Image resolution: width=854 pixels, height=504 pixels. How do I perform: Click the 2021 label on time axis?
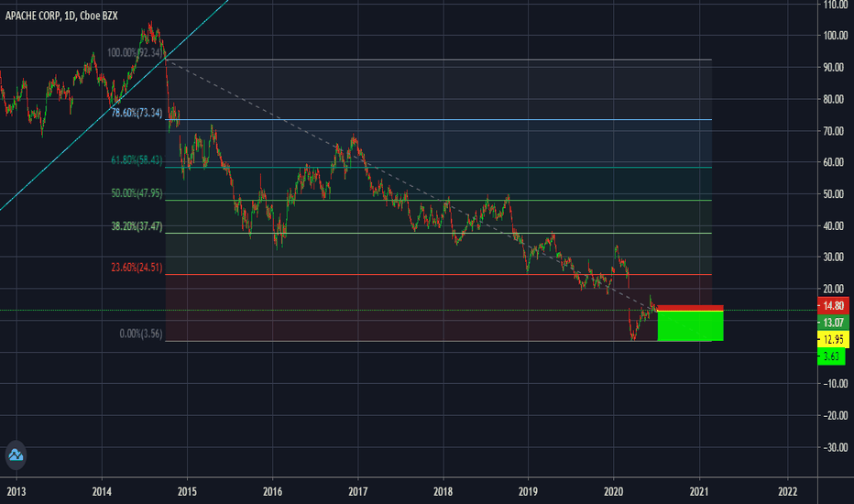pos(699,491)
